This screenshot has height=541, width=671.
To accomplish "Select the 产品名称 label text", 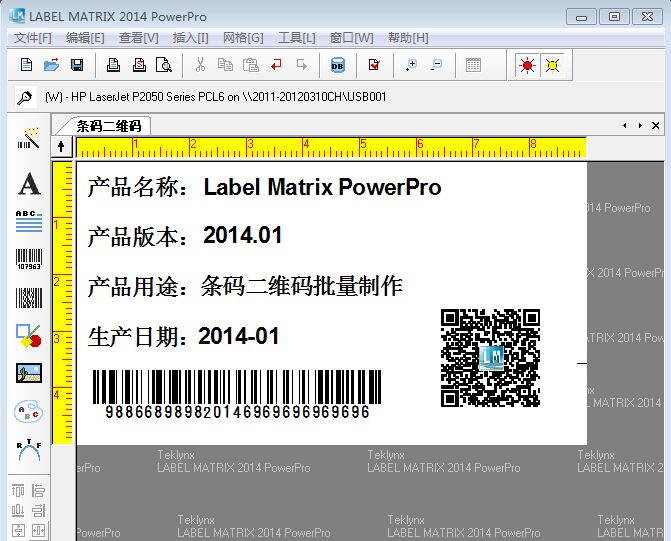I will click(x=137, y=187).
